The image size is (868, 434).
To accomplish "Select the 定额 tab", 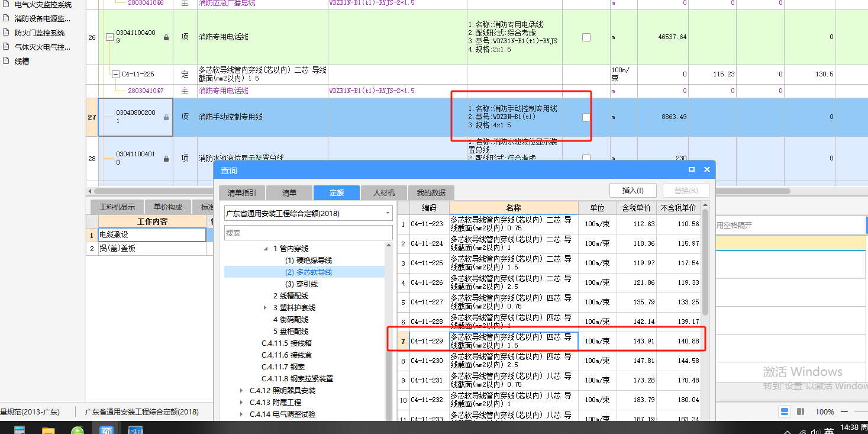I will [337, 192].
